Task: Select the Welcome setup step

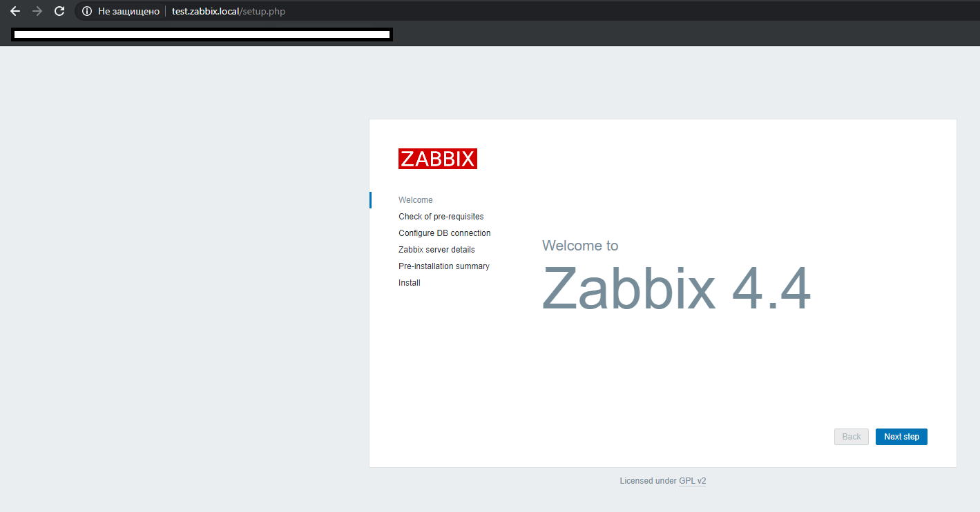Action: coord(416,200)
